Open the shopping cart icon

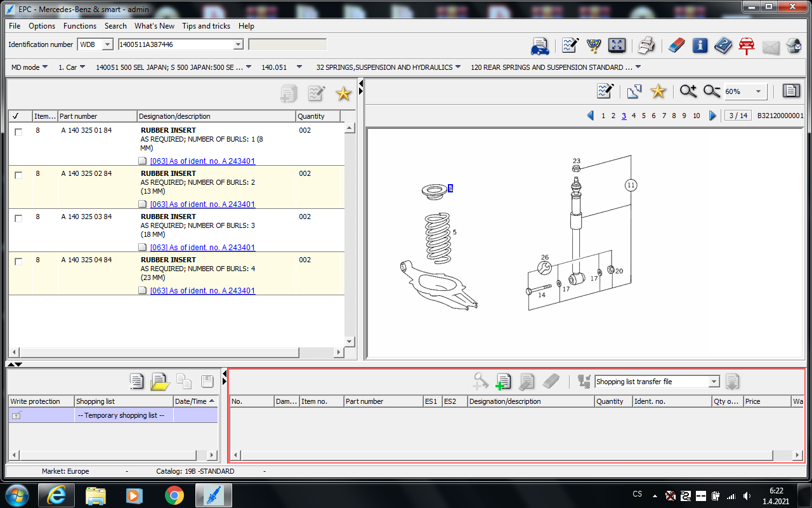(x=594, y=46)
